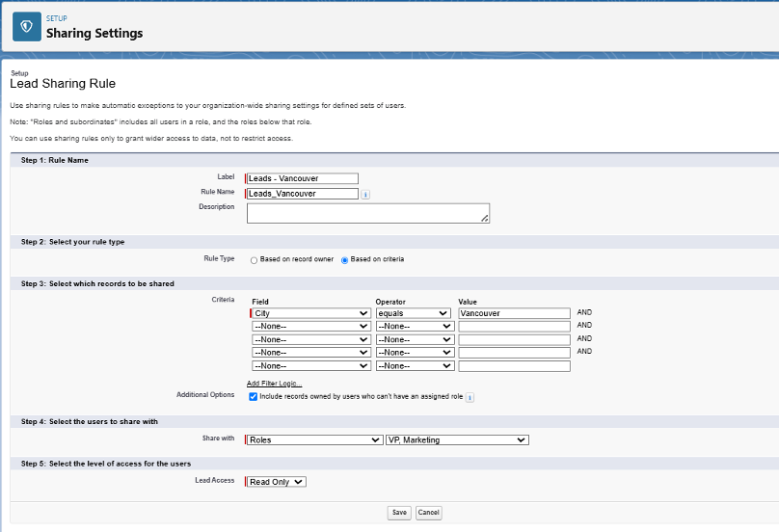
Task: Open the VP, Marketing role dropdown
Action: [x=457, y=440]
